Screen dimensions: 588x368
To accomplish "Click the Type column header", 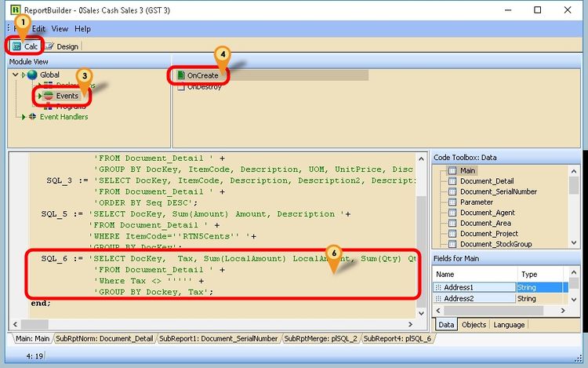I will click(x=540, y=274).
